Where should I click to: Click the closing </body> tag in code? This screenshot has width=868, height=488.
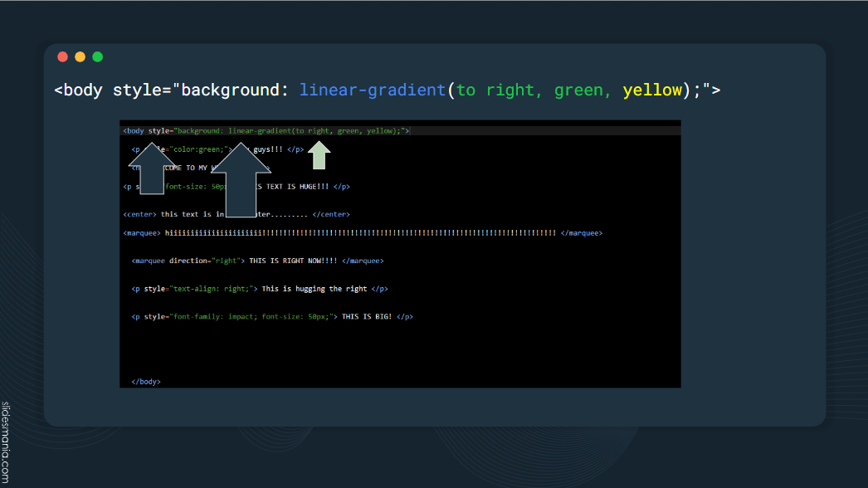pyautogui.click(x=145, y=382)
